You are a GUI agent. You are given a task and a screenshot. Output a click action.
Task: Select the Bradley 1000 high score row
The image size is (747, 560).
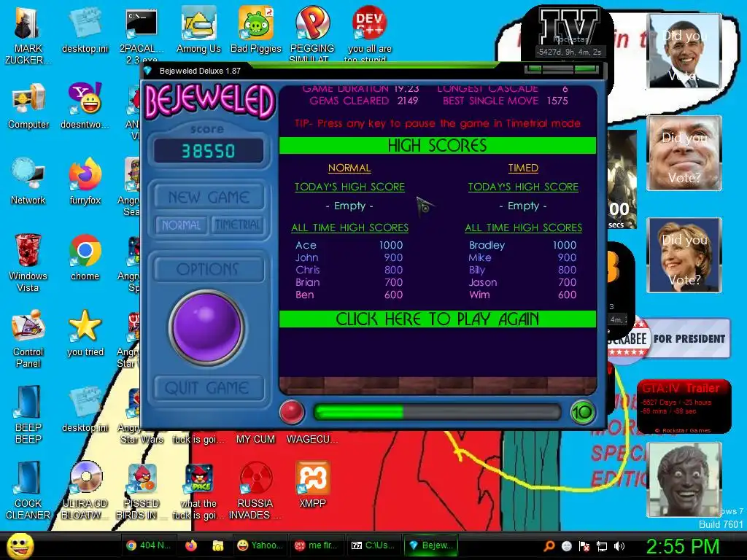522,245
